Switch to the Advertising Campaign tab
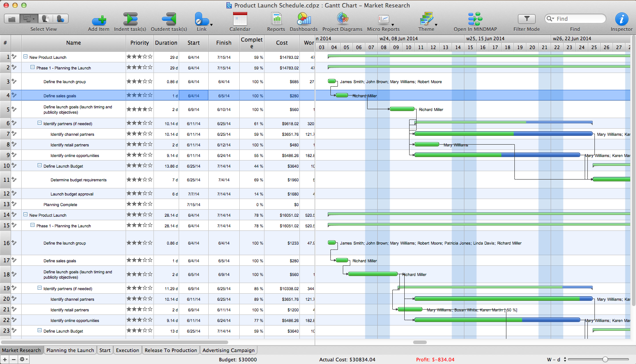 coord(228,350)
